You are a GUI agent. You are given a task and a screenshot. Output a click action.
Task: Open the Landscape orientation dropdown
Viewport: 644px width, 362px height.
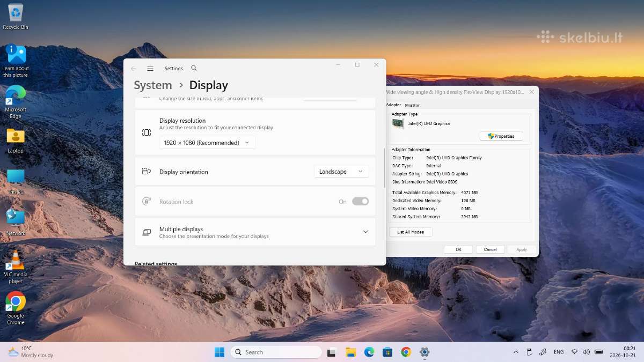(x=341, y=172)
